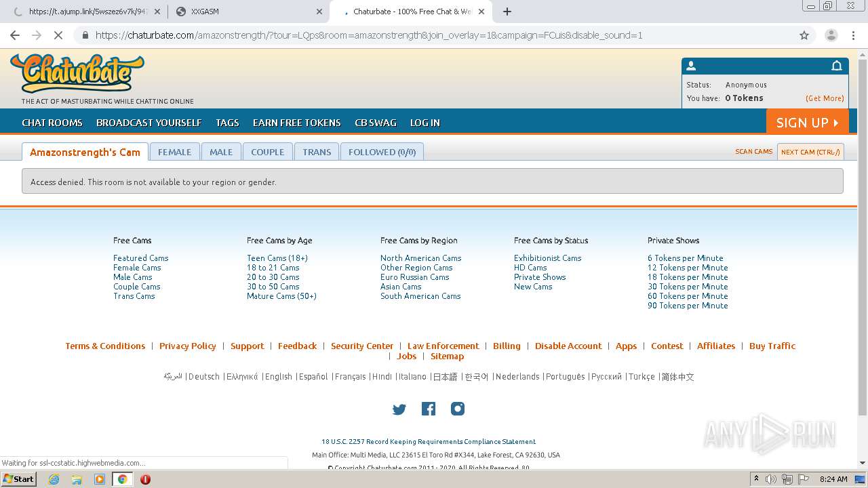Open TAGS in the nav bar

click(x=227, y=123)
